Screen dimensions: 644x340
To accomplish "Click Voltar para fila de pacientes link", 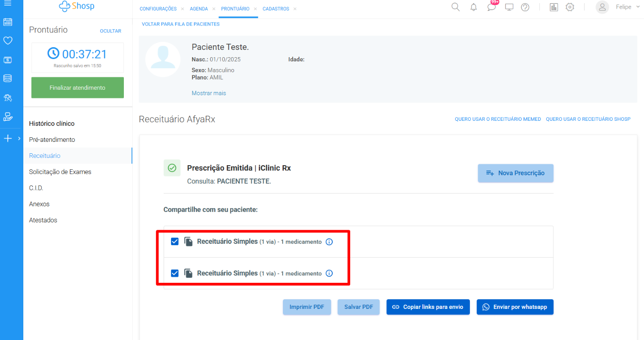I will 181,24.
